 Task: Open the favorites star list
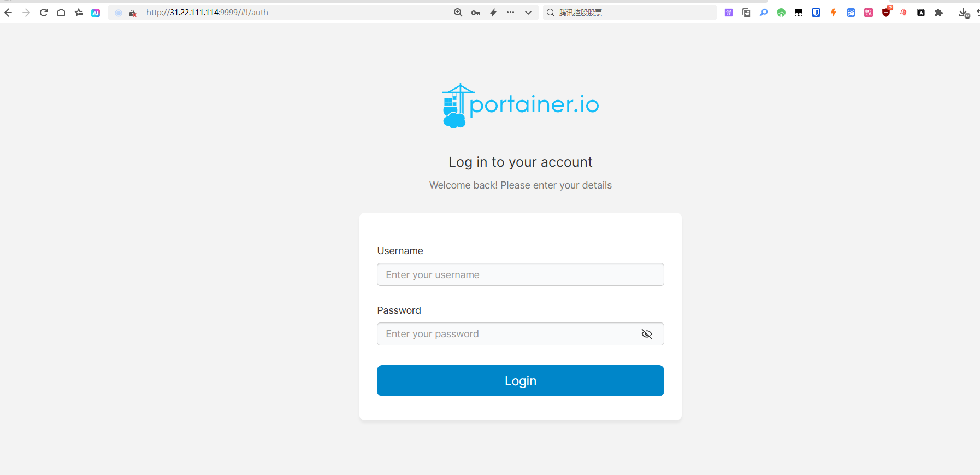[79, 13]
